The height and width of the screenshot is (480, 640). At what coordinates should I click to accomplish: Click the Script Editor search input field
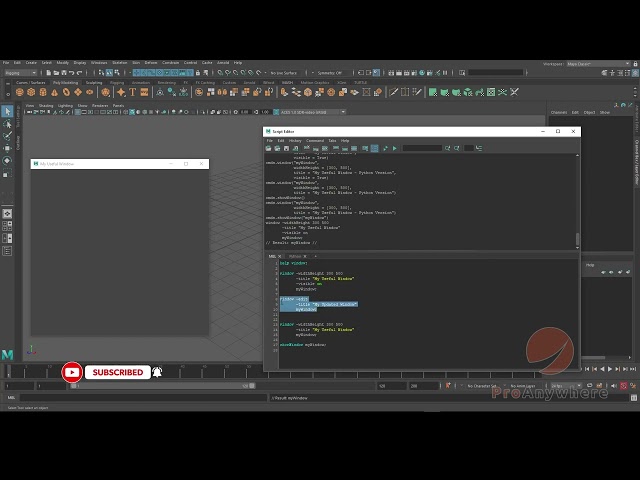click(422, 148)
